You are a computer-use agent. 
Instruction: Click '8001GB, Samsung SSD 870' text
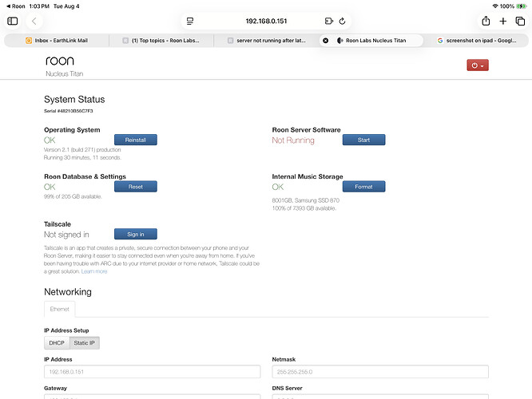pyautogui.click(x=306, y=200)
